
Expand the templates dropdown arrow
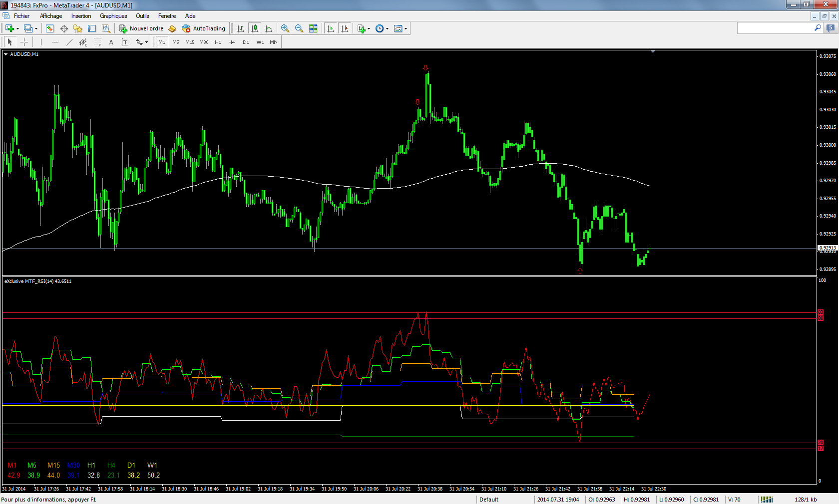[406, 28]
